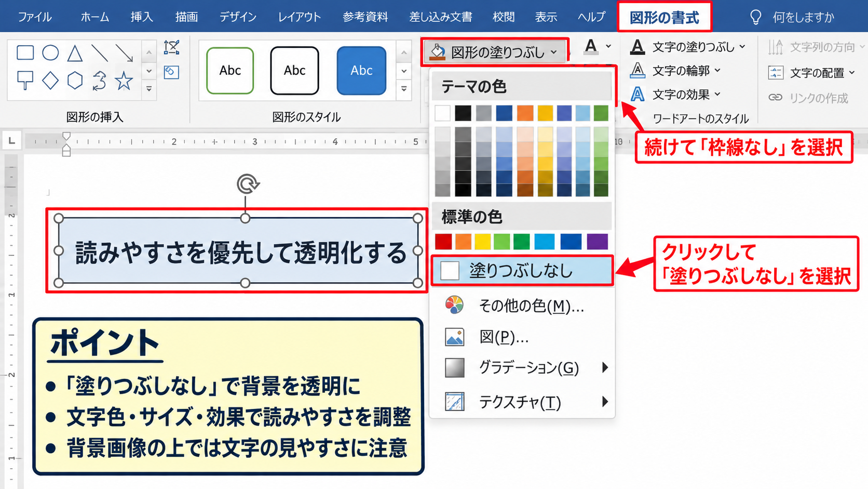
Task: Click the 図(P) picture icon in menu
Action: [454, 337]
